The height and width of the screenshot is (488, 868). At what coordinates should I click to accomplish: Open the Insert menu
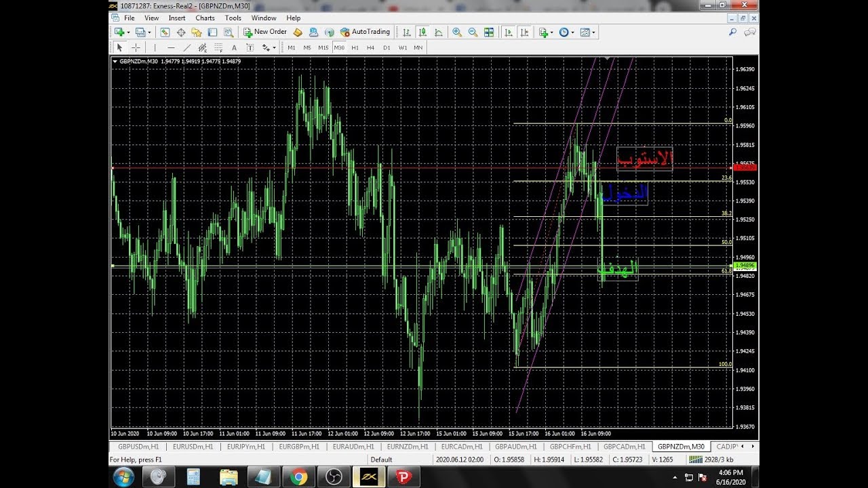pos(177,18)
